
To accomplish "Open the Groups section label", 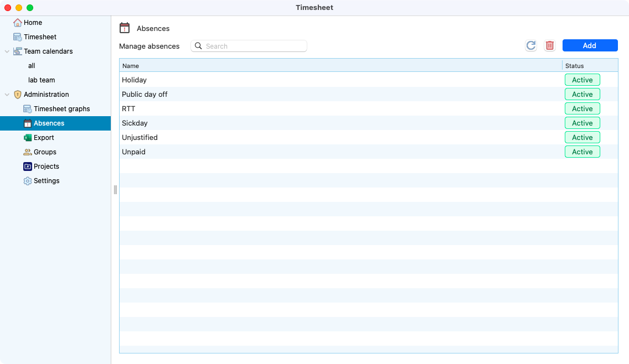I will pos(45,152).
